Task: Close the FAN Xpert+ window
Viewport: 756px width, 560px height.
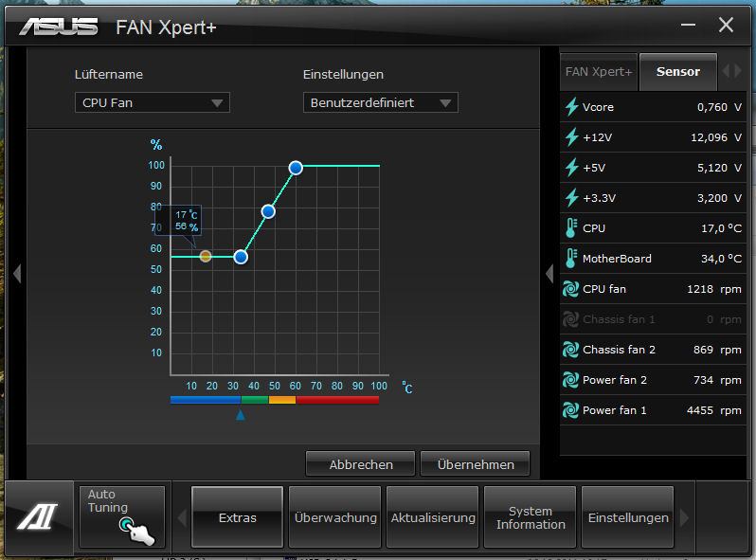Action: tap(726, 25)
